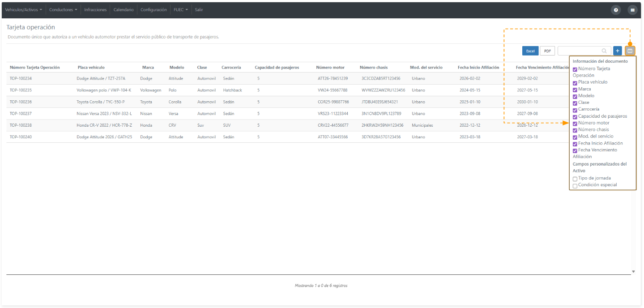The width and height of the screenshot is (644, 308).
Task: Uncheck Fecha Inicio Afiliación checkbox
Action: tap(575, 144)
